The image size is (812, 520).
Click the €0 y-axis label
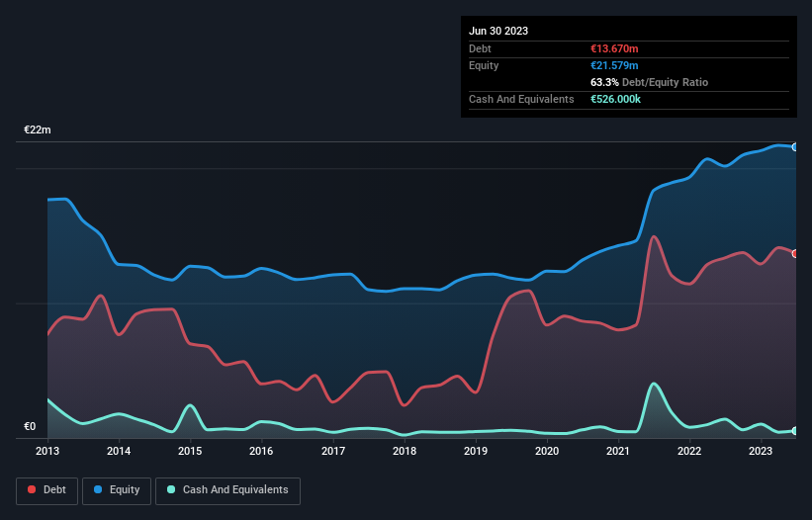[x=30, y=426]
